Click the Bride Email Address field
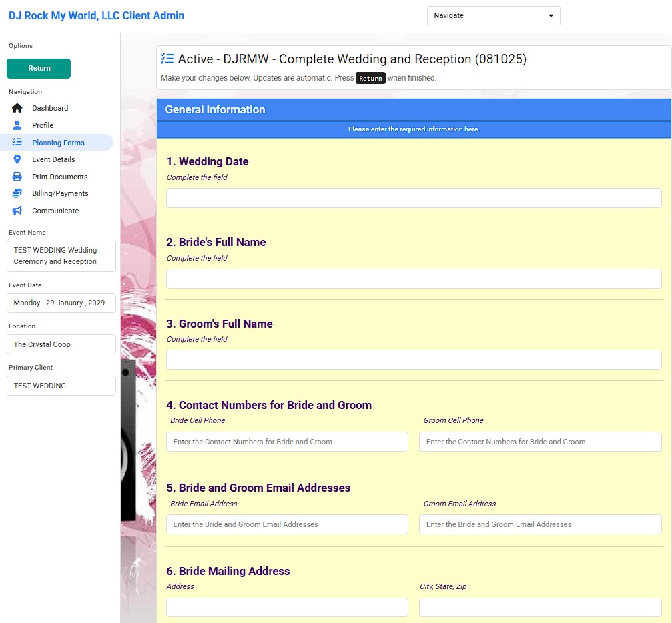Viewport: 672px width, 623px height. tap(287, 524)
